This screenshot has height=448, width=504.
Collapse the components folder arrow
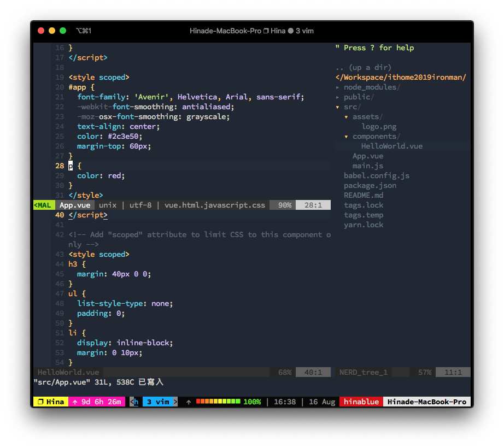coord(346,137)
